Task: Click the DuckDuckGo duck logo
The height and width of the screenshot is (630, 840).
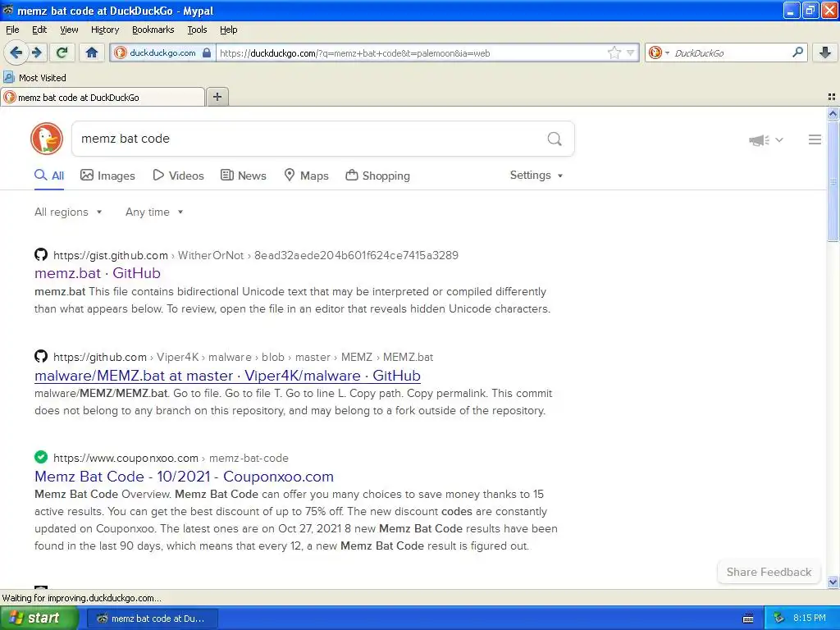Action: coord(47,139)
